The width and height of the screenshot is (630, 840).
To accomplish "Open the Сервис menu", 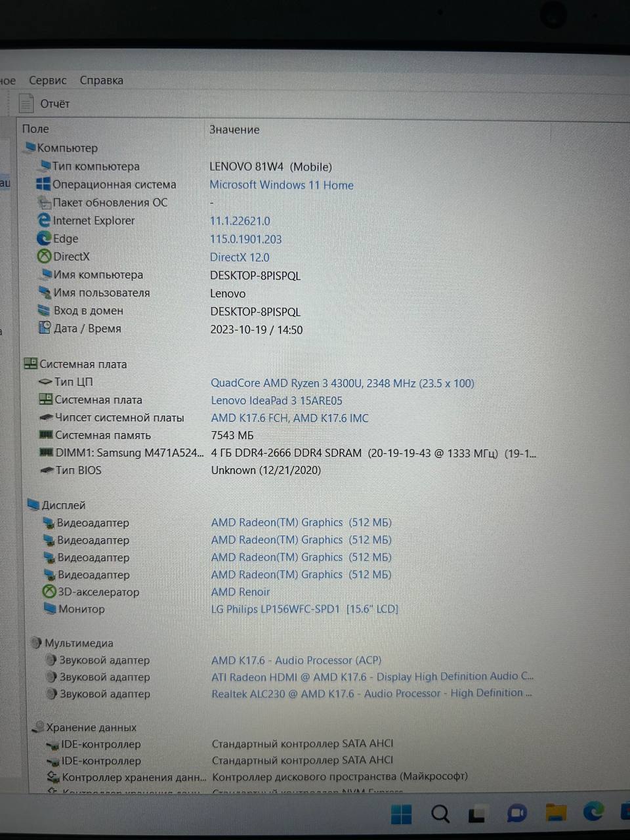I will [47, 80].
